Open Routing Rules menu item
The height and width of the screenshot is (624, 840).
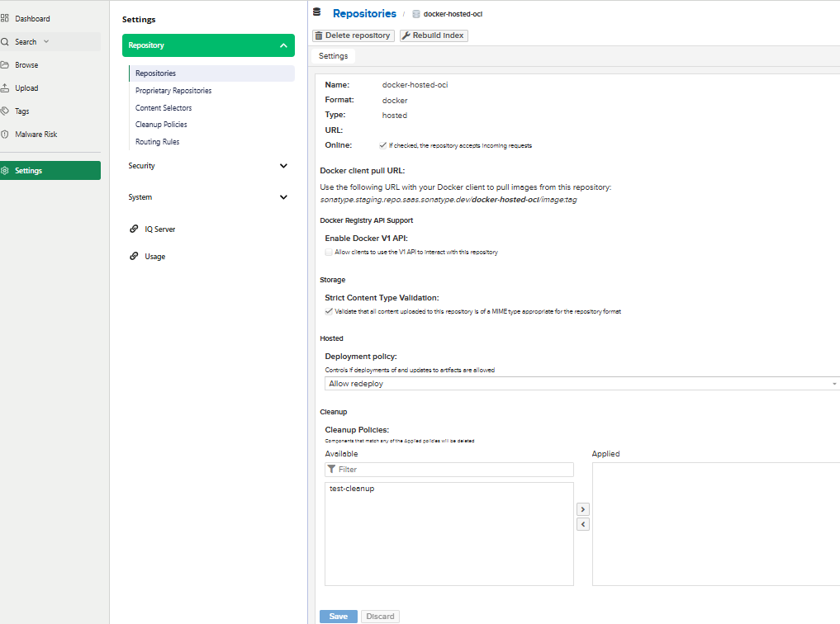158,142
